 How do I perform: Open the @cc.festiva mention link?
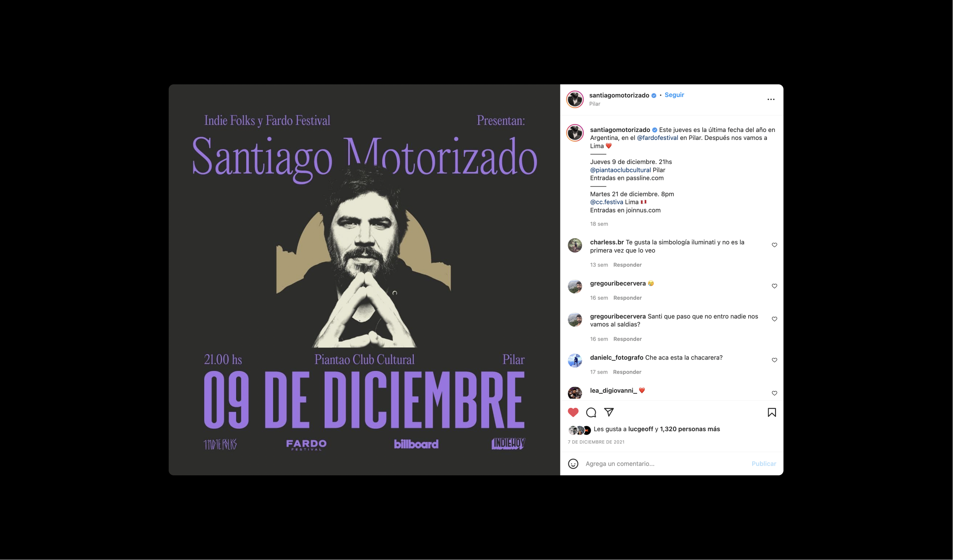pyautogui.click(x=606, y=202)
